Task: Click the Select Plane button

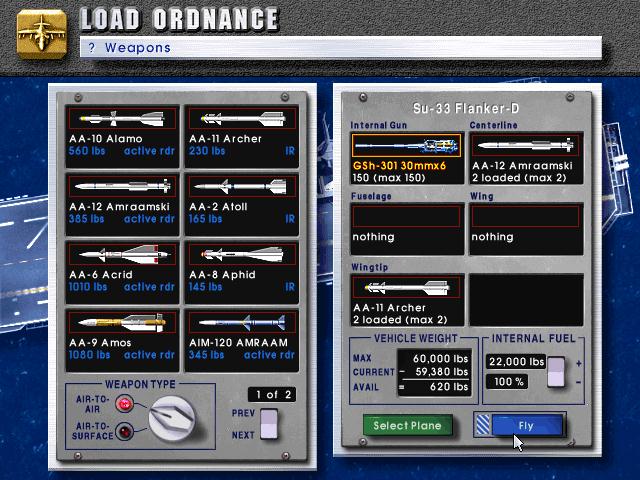Action: tap(407, 426)
